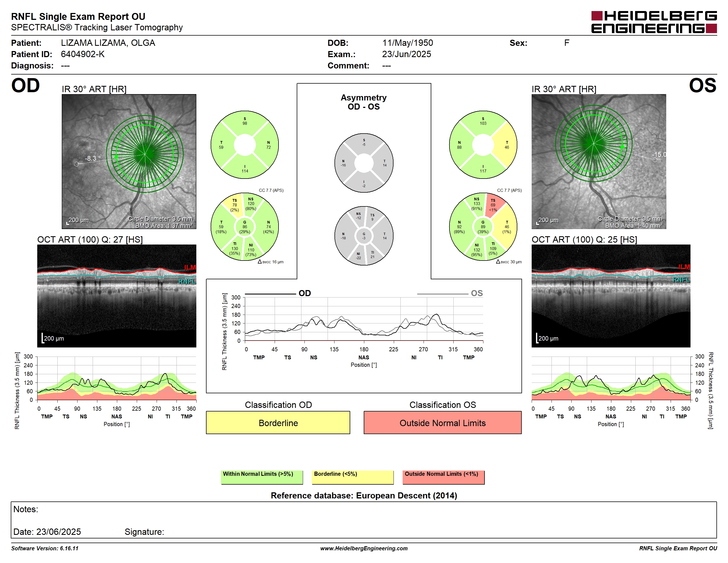Click the Classification OD heading
The width and height of the screenshot is (728, 563).
(x=278, y=405)
